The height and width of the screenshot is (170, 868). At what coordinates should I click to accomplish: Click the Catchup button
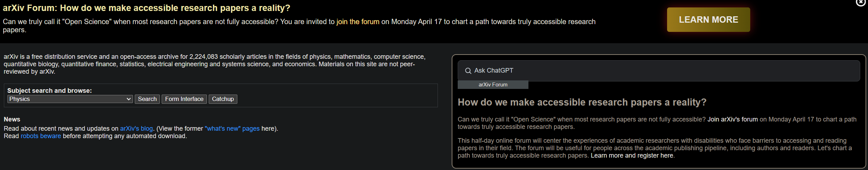[223, 99]
